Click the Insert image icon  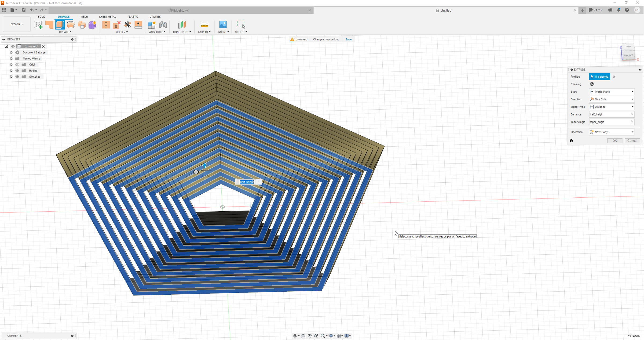pos(223,25)
